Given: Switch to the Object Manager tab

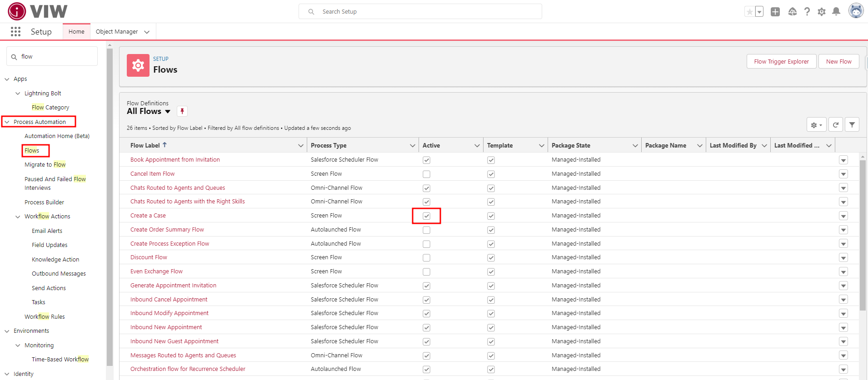Looking at the screenshot, I should [x=117, y=31].
